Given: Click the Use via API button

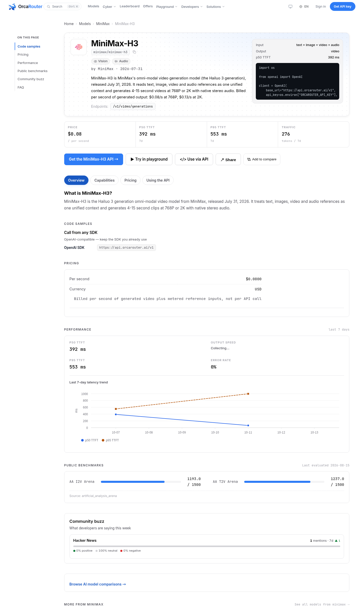Looking at the screenshot, I should 194,159.
